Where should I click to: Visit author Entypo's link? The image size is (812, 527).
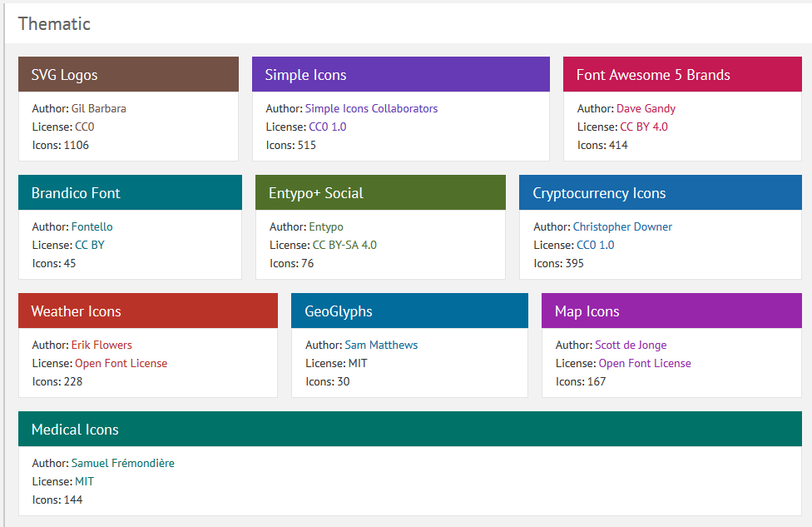click(326, 226)
